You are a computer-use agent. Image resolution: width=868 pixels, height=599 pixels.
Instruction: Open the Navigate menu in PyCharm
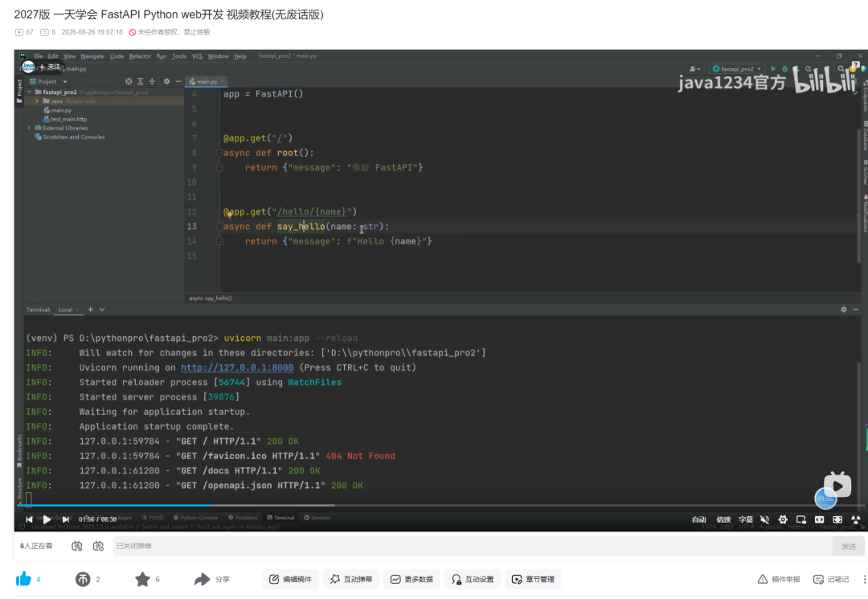pos(92,56)
